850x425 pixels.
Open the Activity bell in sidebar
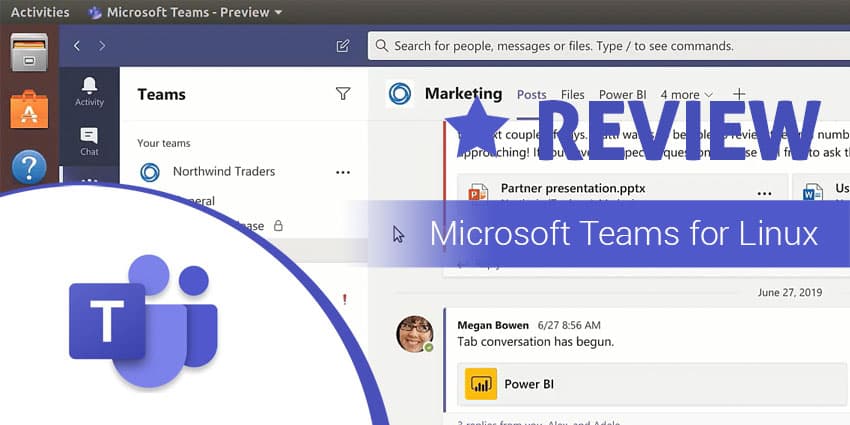pos(89,91)
